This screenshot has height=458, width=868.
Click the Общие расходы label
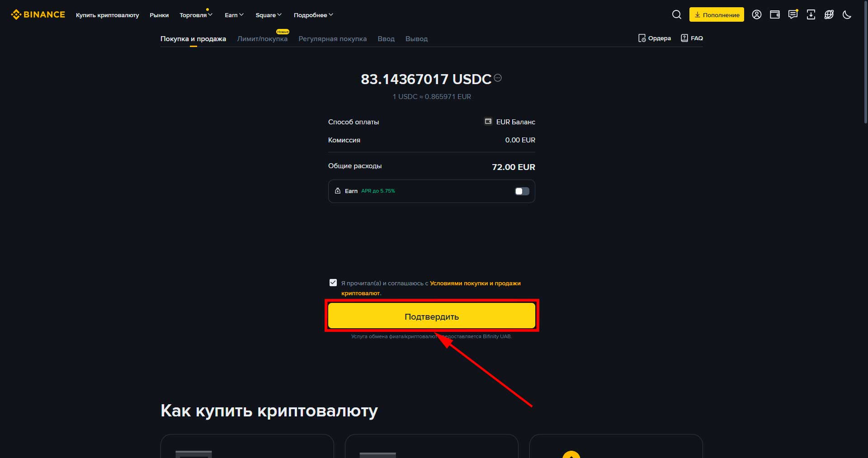click(x=355, y=166)
